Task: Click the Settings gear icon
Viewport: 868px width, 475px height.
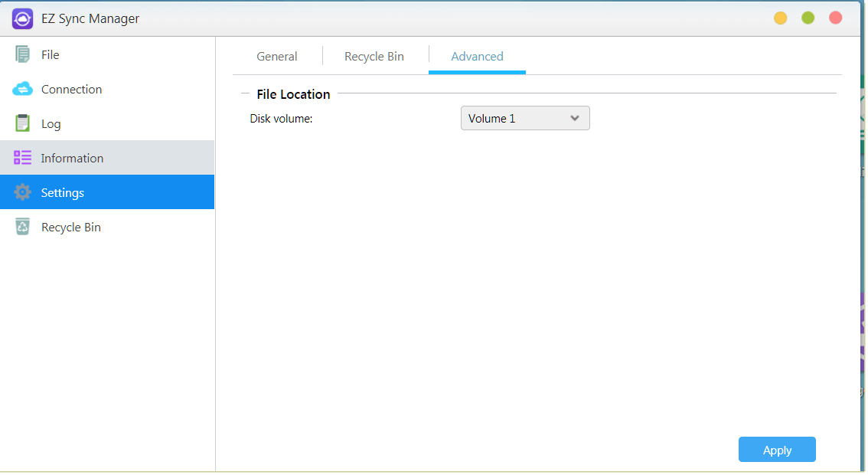Action: 23,192
